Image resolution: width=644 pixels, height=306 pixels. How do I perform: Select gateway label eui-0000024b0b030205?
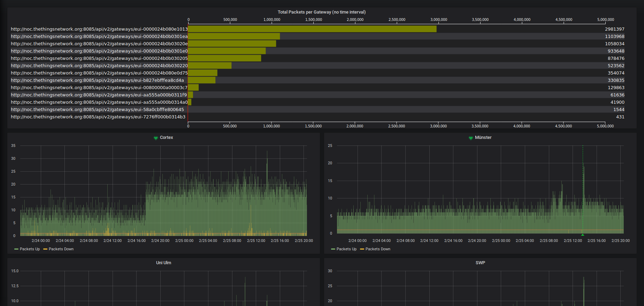click(99, 58)
